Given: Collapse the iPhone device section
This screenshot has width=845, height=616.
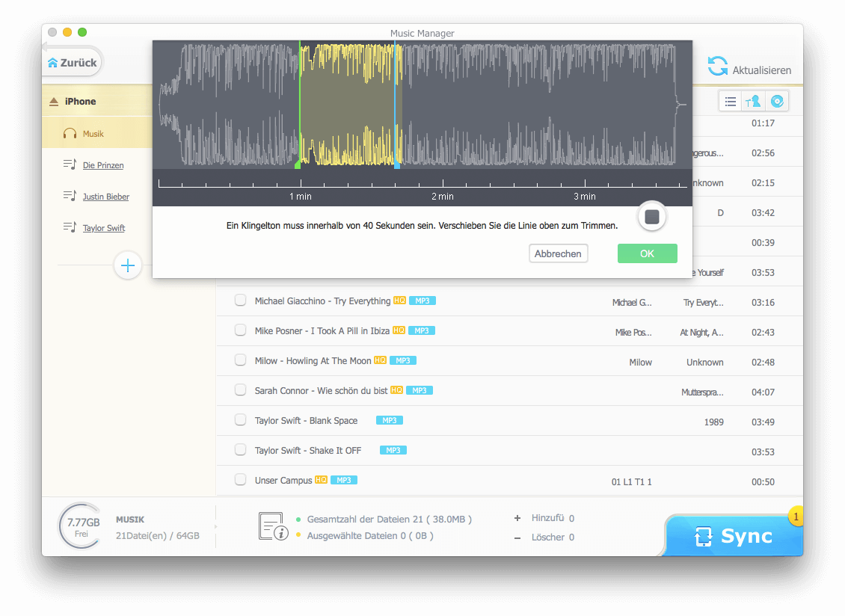Looking at the screenshot, I should [x=54, y=102].
